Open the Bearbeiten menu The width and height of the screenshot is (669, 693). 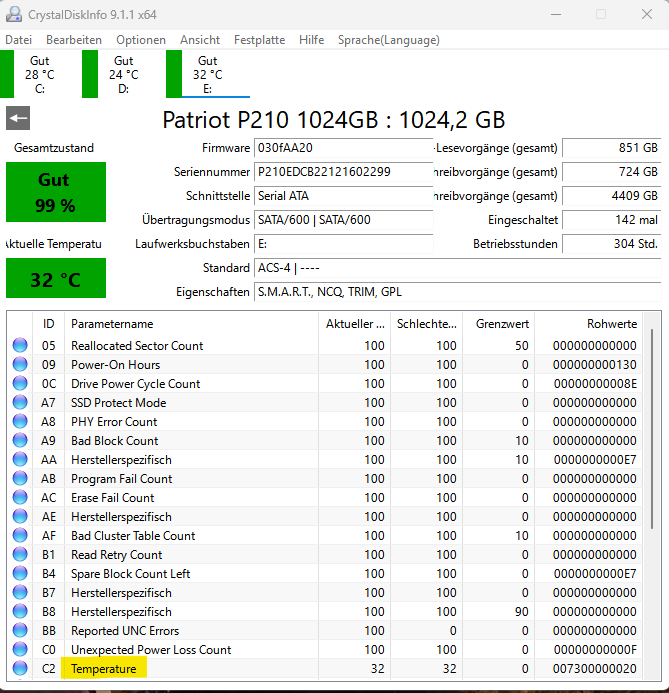[x=74, y=40]
